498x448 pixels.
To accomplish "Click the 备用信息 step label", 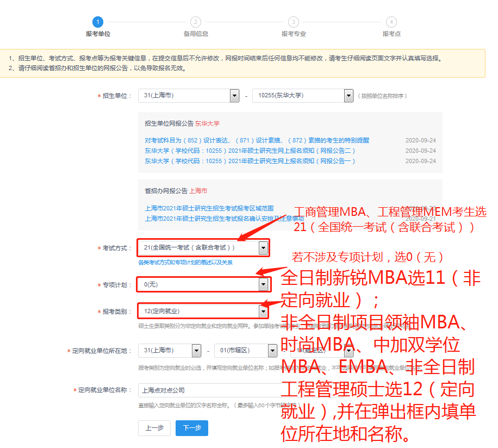I will (x=196, y=34).
